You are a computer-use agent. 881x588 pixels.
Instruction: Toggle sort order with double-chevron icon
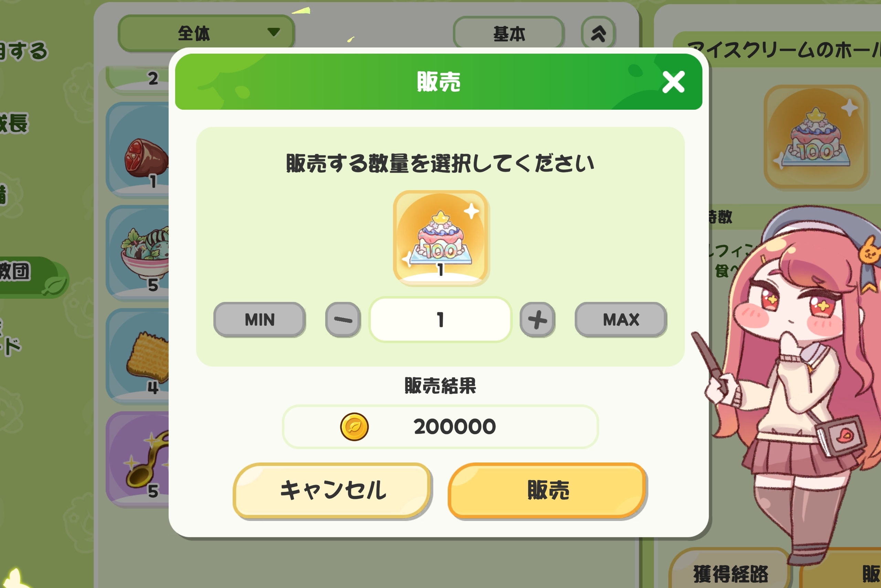click(598, 34)
